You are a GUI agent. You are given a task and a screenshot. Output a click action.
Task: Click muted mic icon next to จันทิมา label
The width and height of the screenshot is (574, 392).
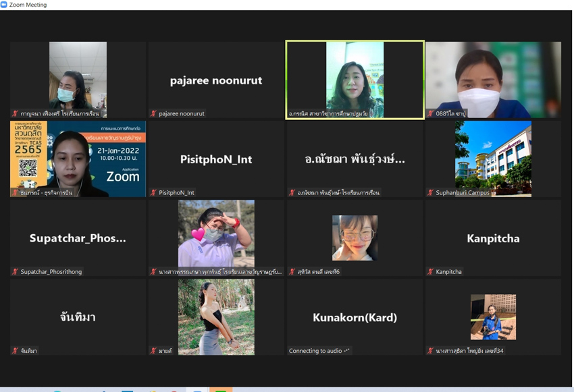pos(16,351)
